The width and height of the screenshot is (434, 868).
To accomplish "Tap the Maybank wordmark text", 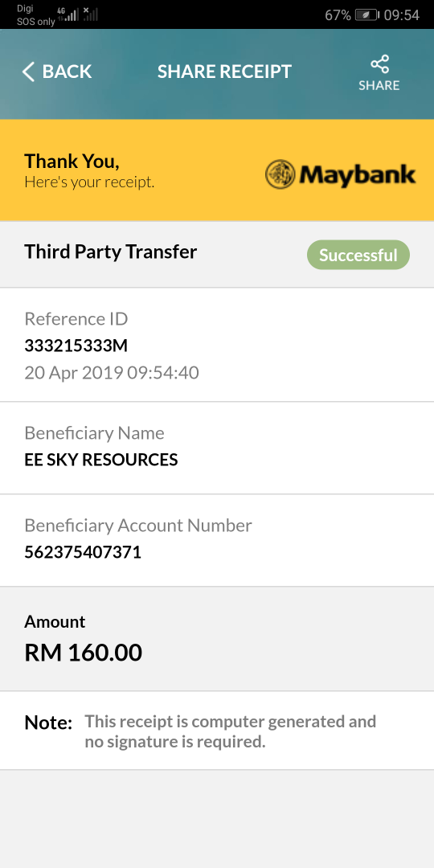I will pos(358,175).
